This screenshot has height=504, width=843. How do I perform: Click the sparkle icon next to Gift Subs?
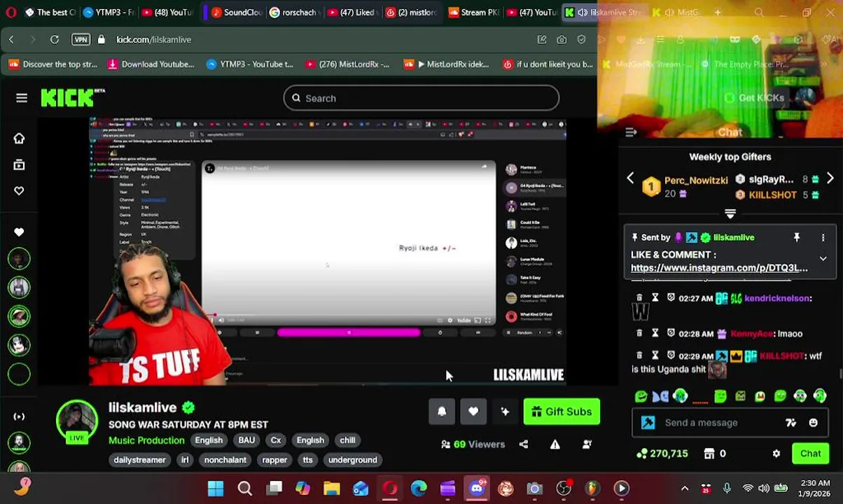point(505,412)
